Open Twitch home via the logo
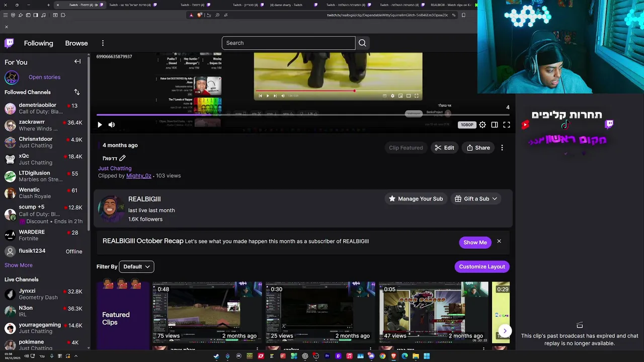This screenshot has width=644, height=362. coord(9,43)
